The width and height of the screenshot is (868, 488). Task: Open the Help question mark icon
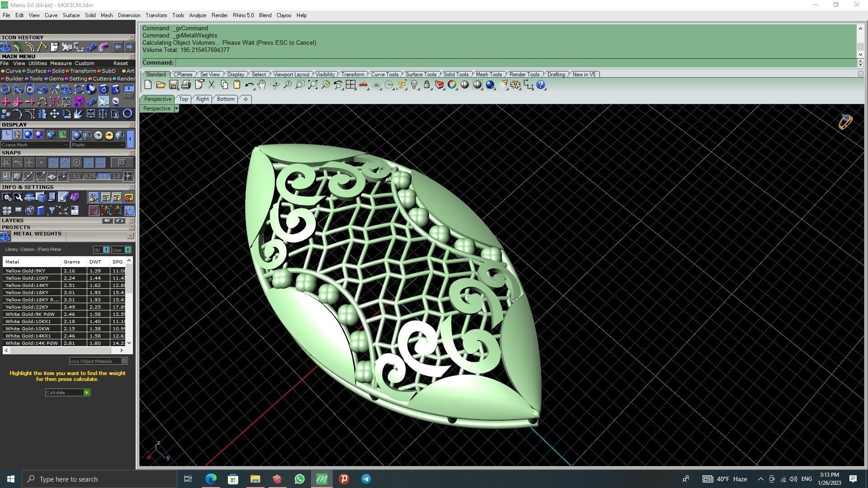[x=541, y=85]
